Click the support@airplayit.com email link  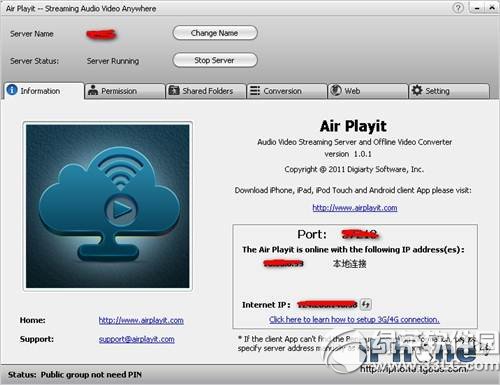[137, 339]
